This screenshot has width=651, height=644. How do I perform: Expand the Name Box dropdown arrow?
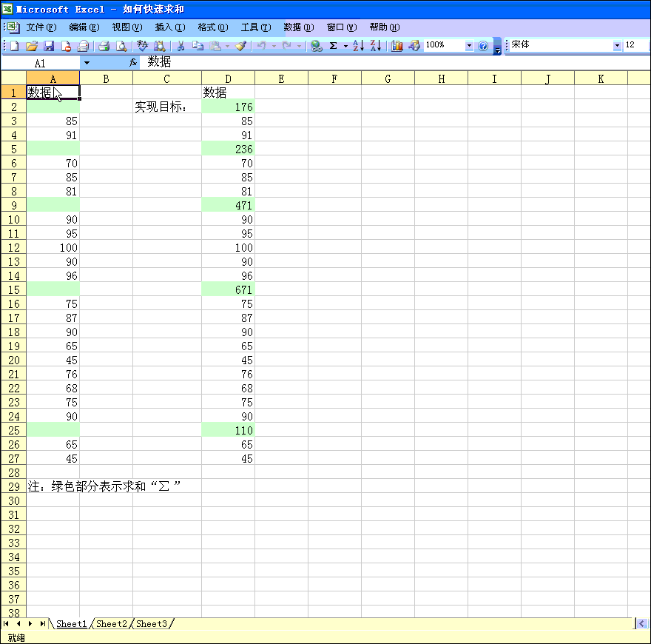(x=87, y=63)
